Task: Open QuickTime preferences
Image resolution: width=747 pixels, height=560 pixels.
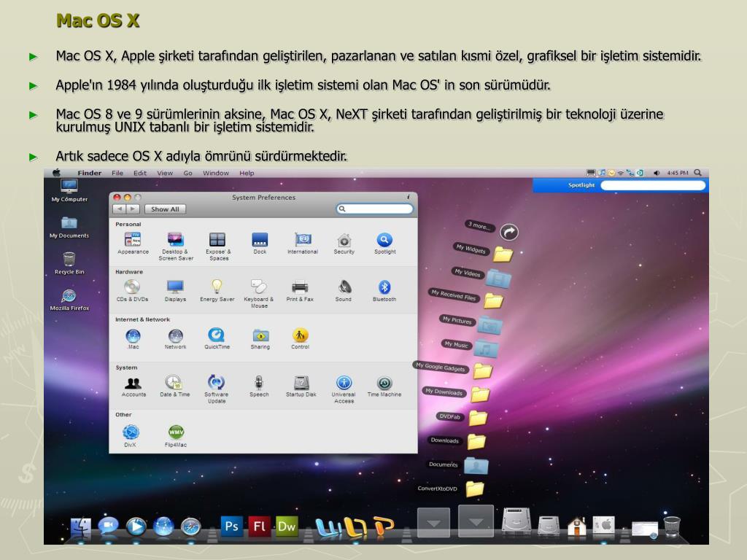Action: coord(217,338)
